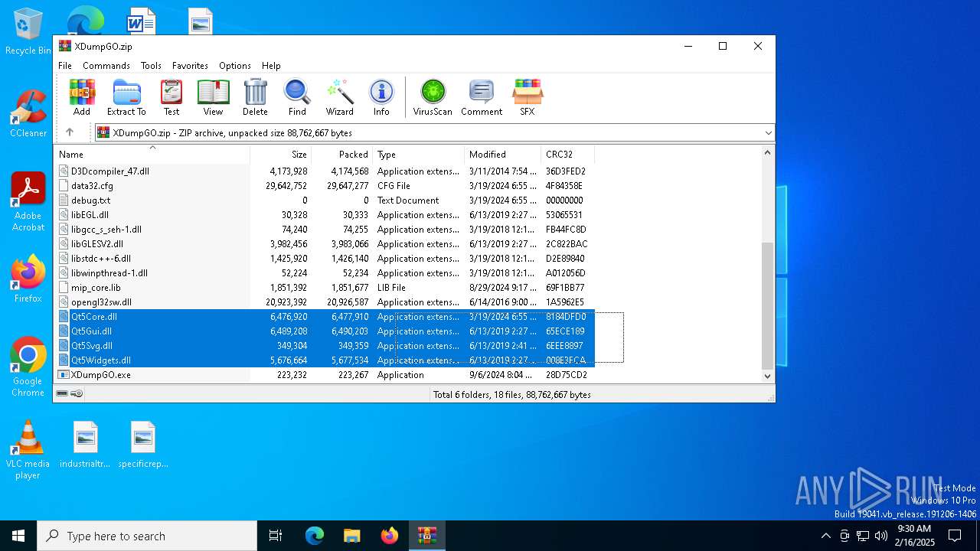The height and width of the screenshot is (551, 980).
Task: Select libgcc_s_seh-1.dll file row
Action: click(325, 230)
